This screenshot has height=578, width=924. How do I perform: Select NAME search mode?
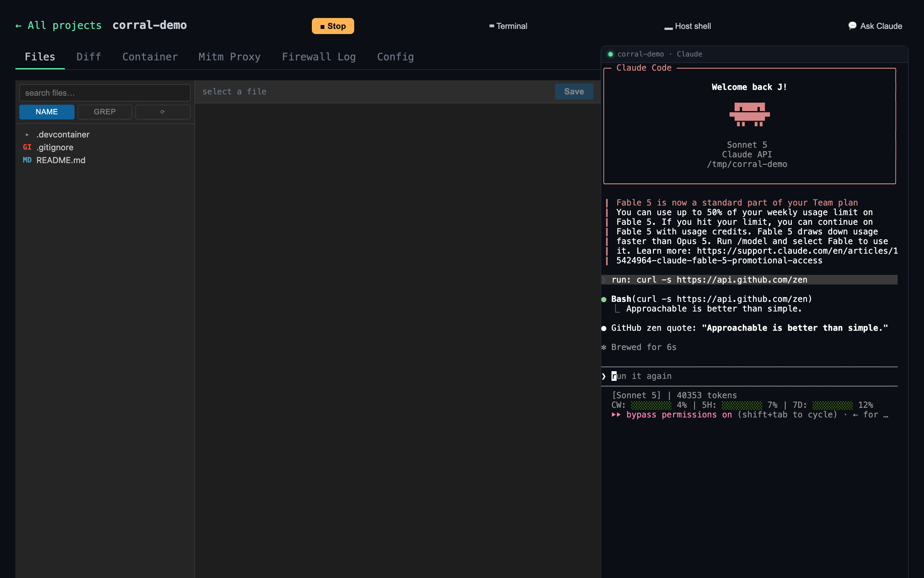tap(47, 112)
